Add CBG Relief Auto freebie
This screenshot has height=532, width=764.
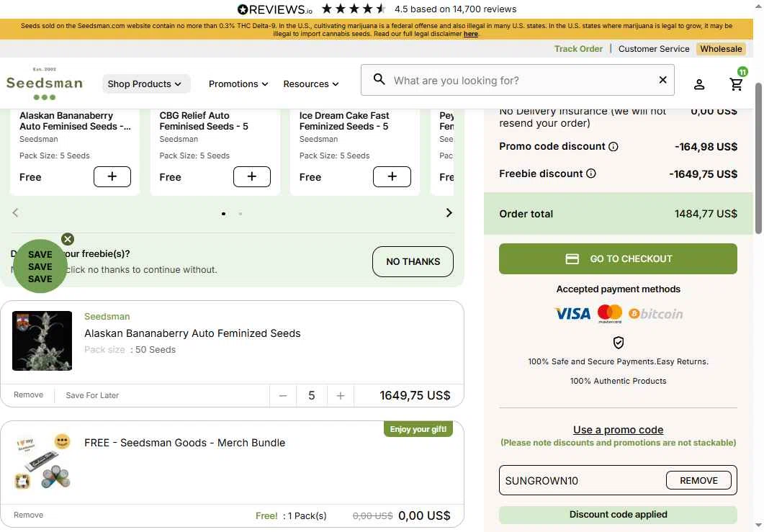tap(252, 177)
